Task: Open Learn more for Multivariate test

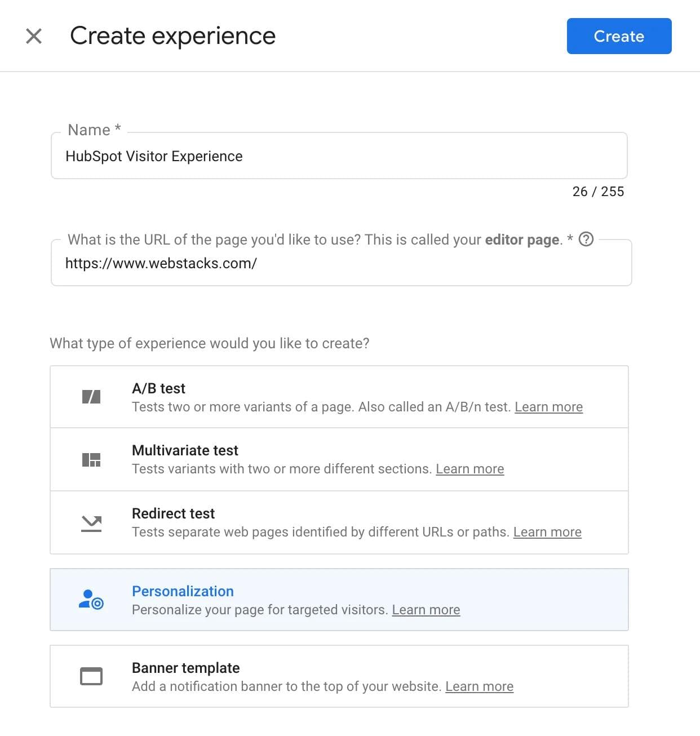Action: [x=469, y=468]
